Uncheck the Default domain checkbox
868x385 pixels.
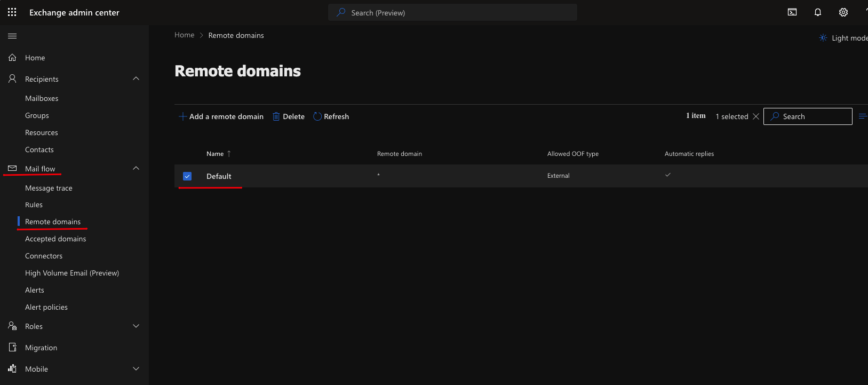click(x=187, y=176)
